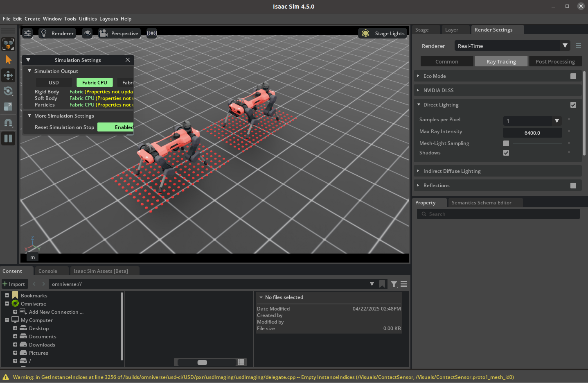This screenshot has width=588, height=383.
Task: Disable the Direct Lighting checkbox
Action: [573, 105]
